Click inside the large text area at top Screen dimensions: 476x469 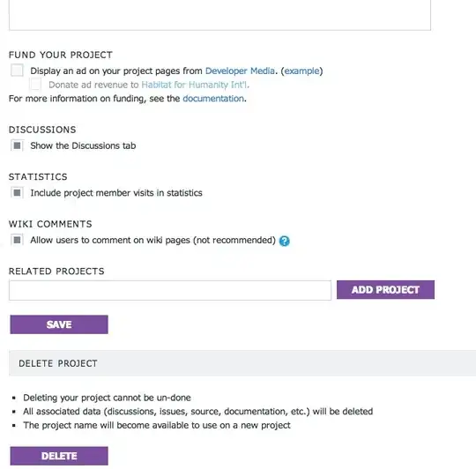pyautogui.click(x=219, y=15)
